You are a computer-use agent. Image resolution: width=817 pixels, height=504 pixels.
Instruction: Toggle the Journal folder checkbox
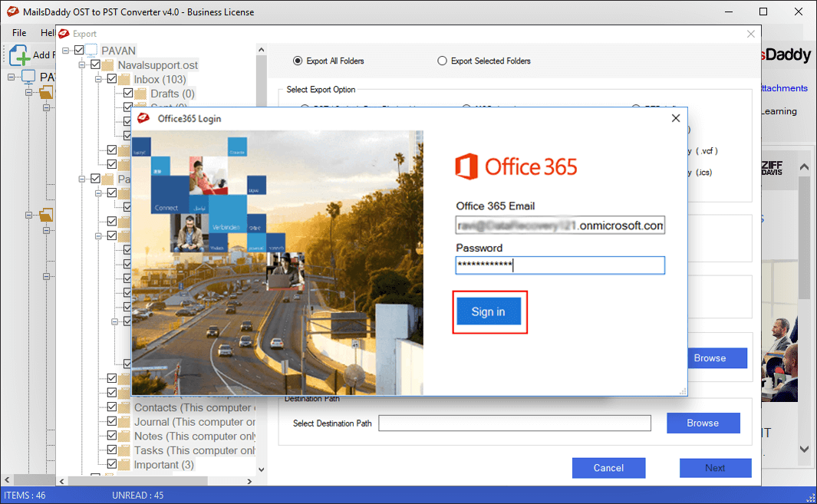(111, 421)
